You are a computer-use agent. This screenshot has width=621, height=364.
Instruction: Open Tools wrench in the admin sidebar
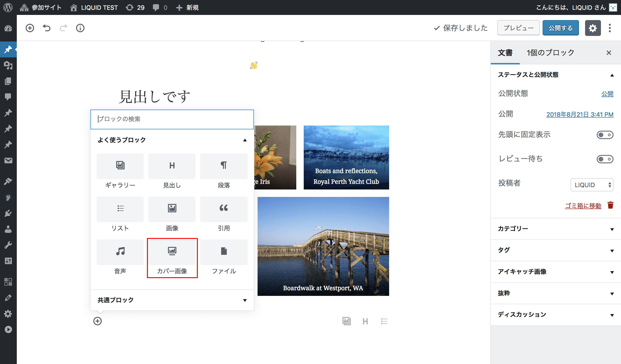(x=8, y=245)
